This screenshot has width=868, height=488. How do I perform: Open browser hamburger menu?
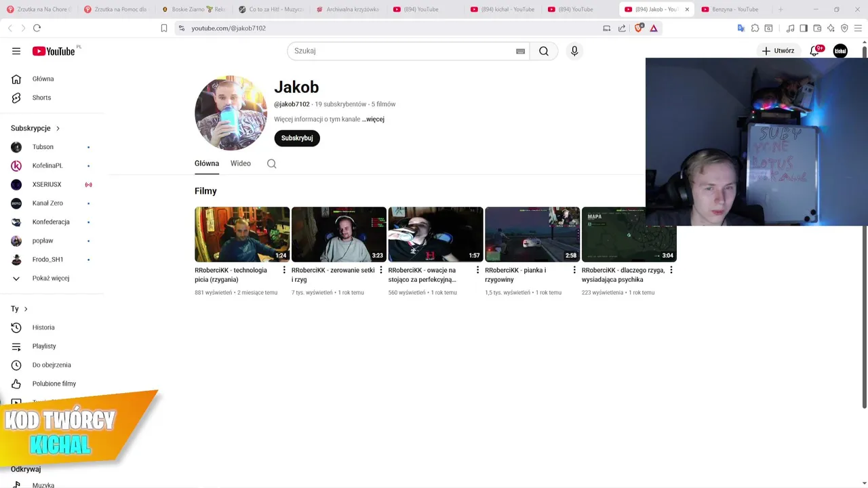858,28
